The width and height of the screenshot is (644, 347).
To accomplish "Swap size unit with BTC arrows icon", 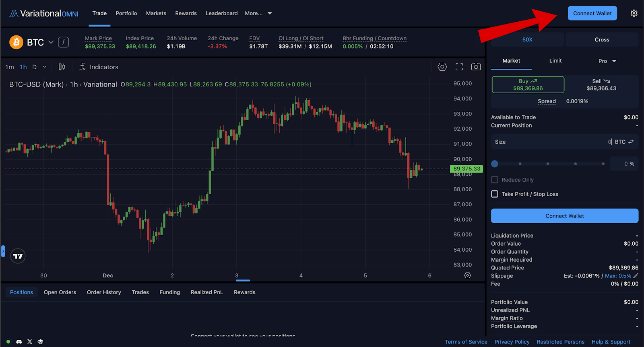I will [x=631, y=142].
